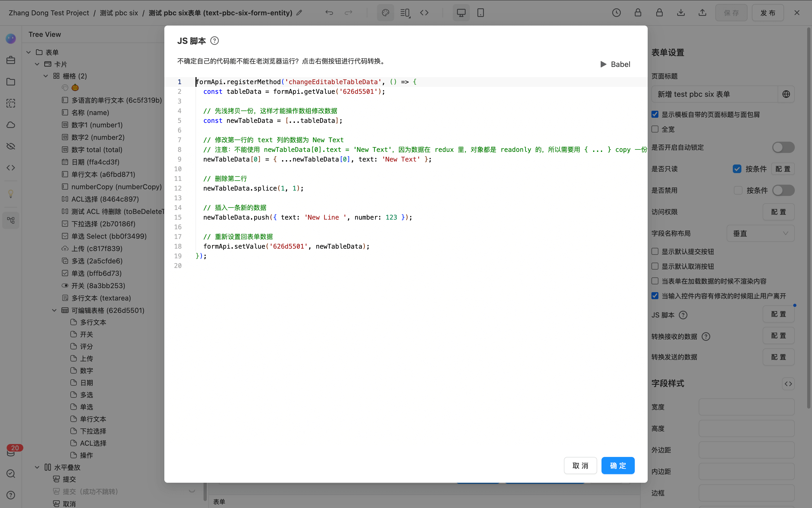Click the 宽度 width input field
Viewport: 812px width, 508px height.
click(x=746, y=407)
